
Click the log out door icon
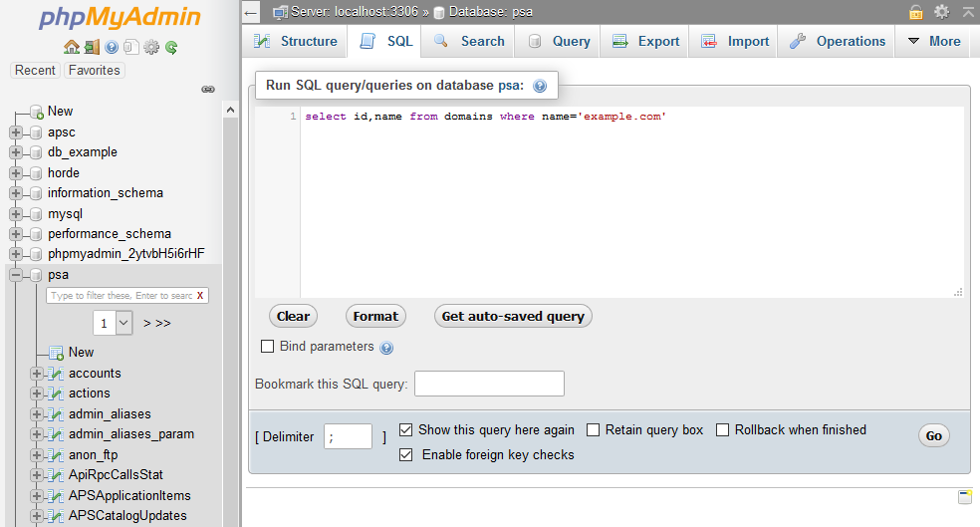pyautogui.click(x=92, y=47)
